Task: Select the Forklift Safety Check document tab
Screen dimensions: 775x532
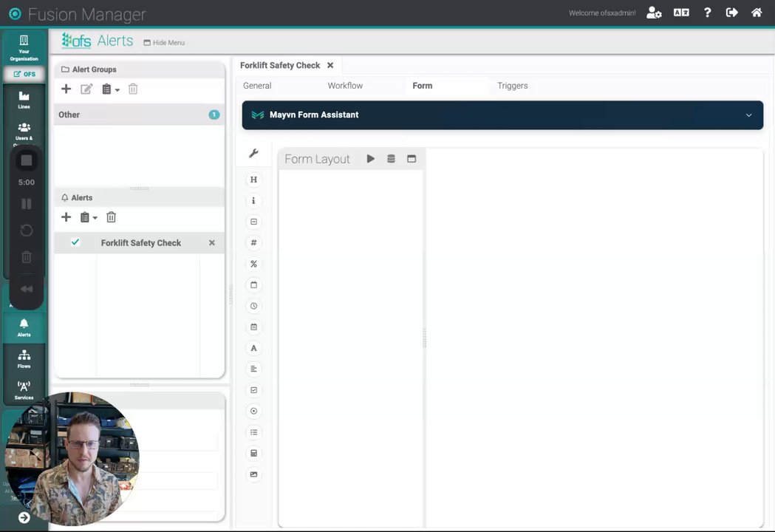Action: [280, 65]
